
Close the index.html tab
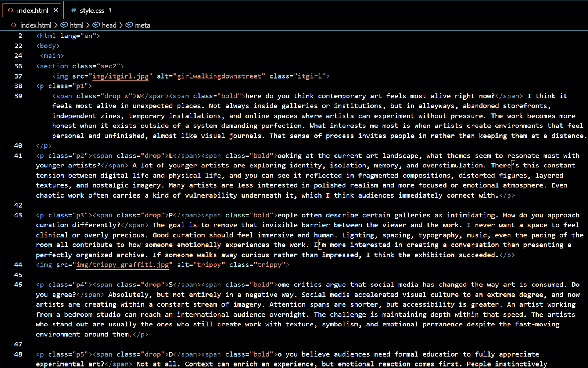pos(55,10)
